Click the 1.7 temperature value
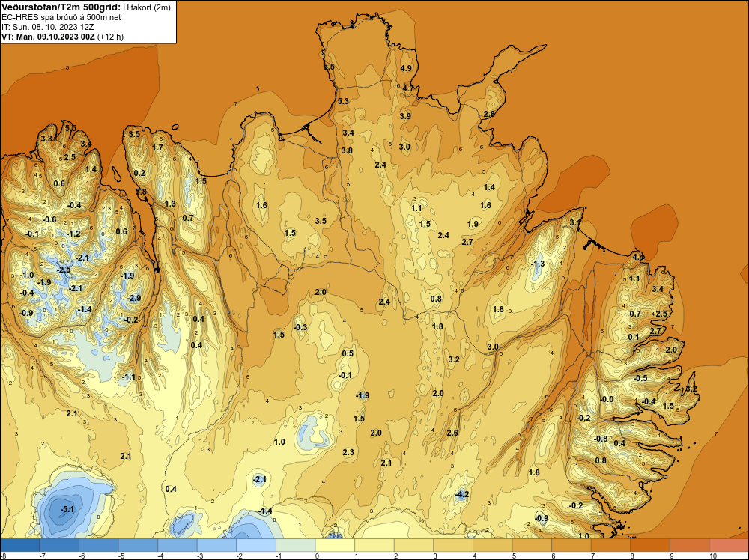Viewport: 749px width, 560px height. coord(157,147)
